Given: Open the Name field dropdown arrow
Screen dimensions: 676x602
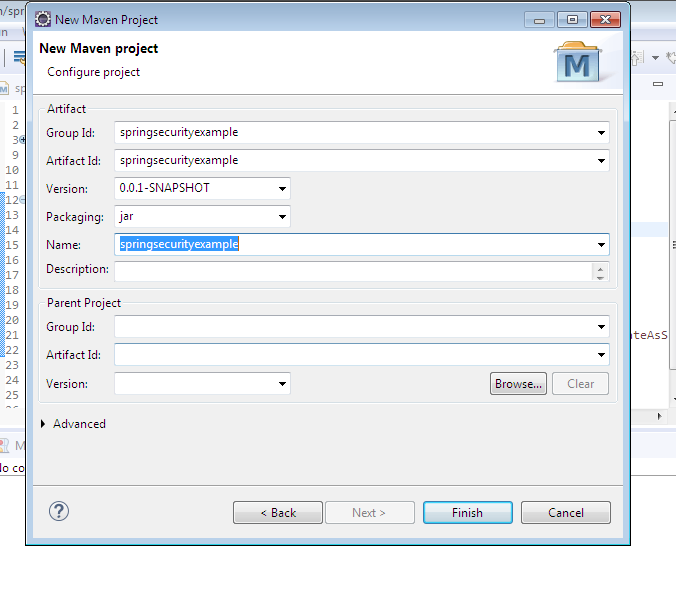Looking at the screenshot, I should click(x=601, y=245).
